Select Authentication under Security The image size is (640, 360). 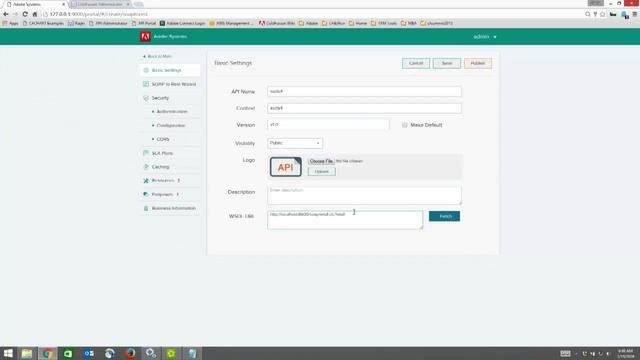[x=172, y=111]
